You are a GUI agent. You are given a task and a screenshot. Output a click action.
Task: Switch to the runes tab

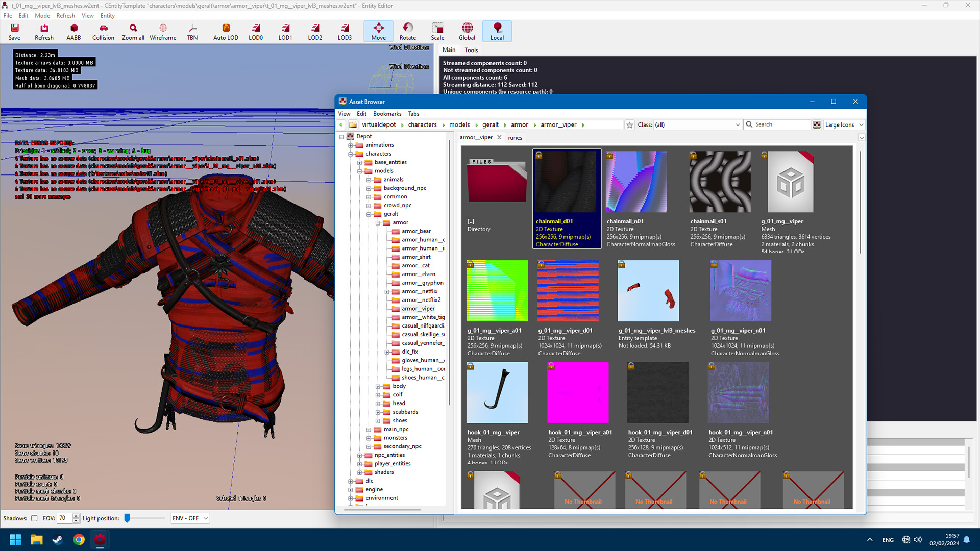(x=515, y=138)
